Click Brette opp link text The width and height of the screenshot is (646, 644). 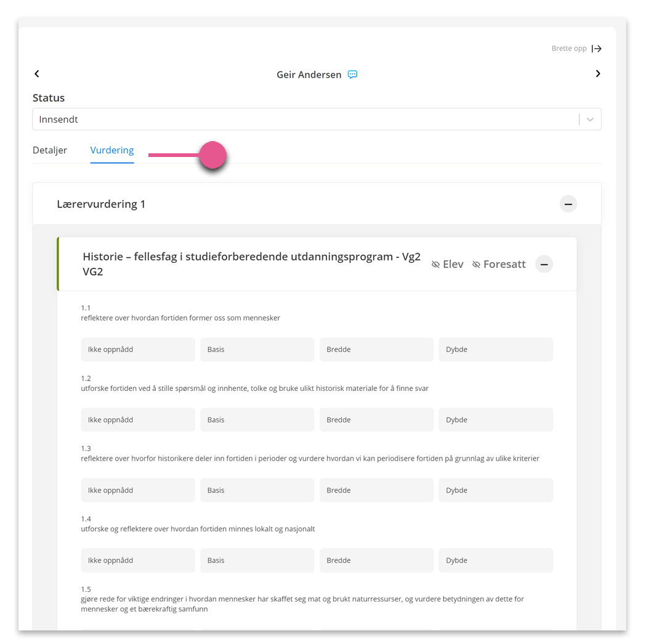(x=568, y=49)
